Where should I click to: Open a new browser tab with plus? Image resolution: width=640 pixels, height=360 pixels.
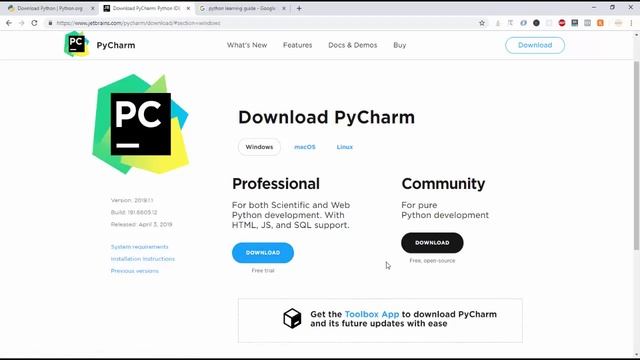(299, 8)
